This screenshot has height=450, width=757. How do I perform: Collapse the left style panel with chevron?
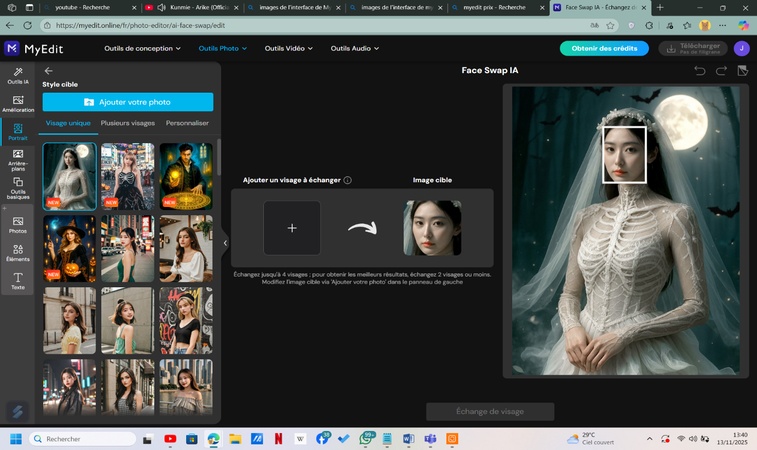(225, 243)
